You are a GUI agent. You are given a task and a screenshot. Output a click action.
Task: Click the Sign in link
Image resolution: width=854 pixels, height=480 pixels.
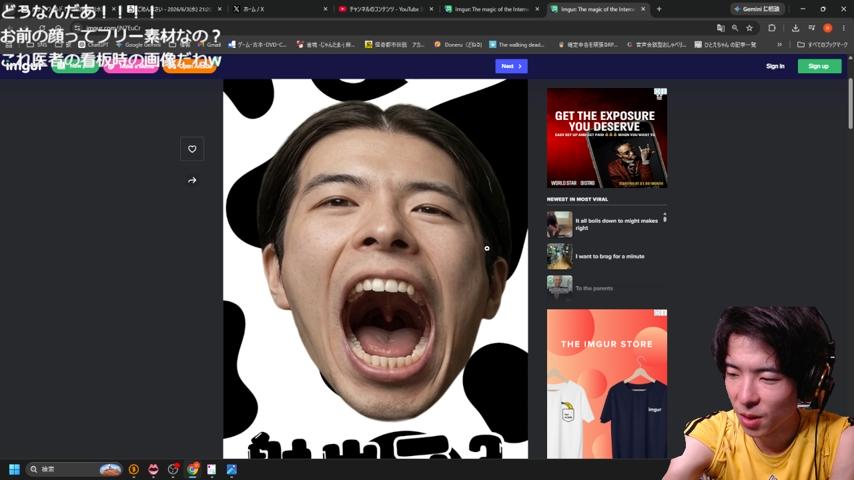775,66
